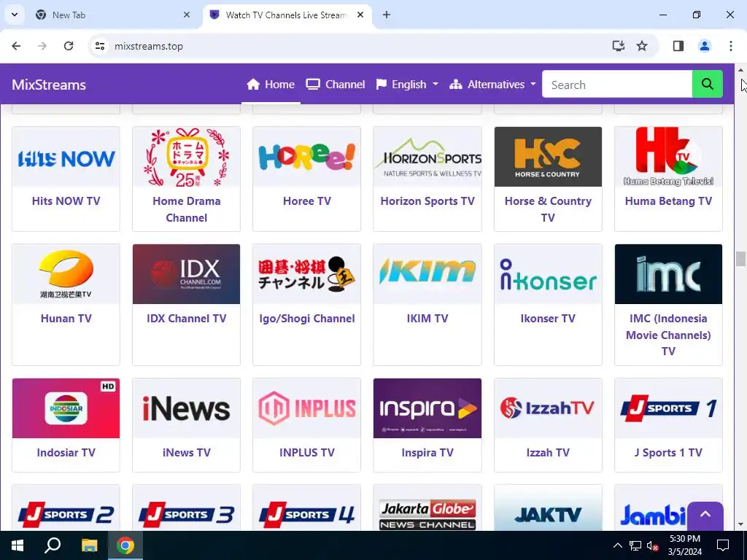The image size is (747, 560).
Task: Open Windows taskbar search
Action: tap(53, 545)
